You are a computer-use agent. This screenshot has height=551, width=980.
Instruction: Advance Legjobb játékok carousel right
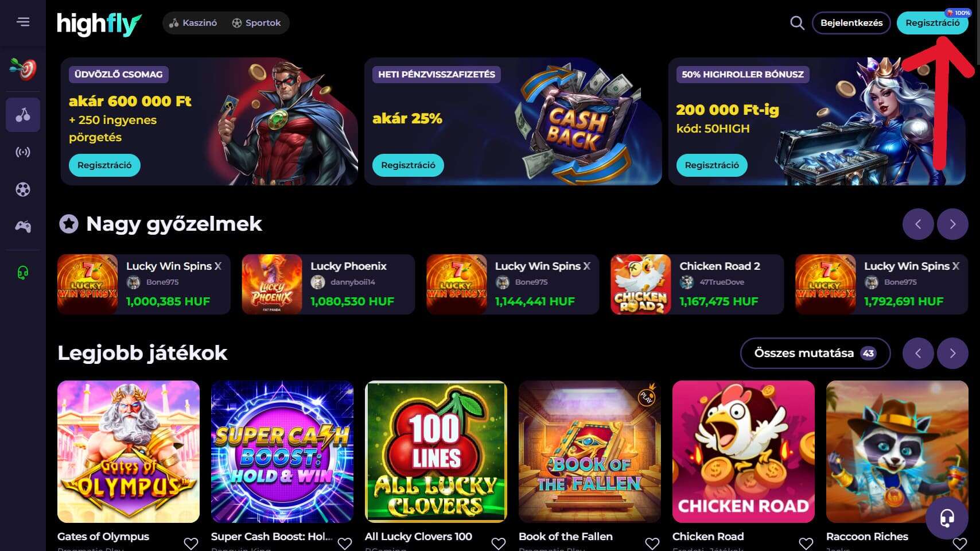pos(952,353)
